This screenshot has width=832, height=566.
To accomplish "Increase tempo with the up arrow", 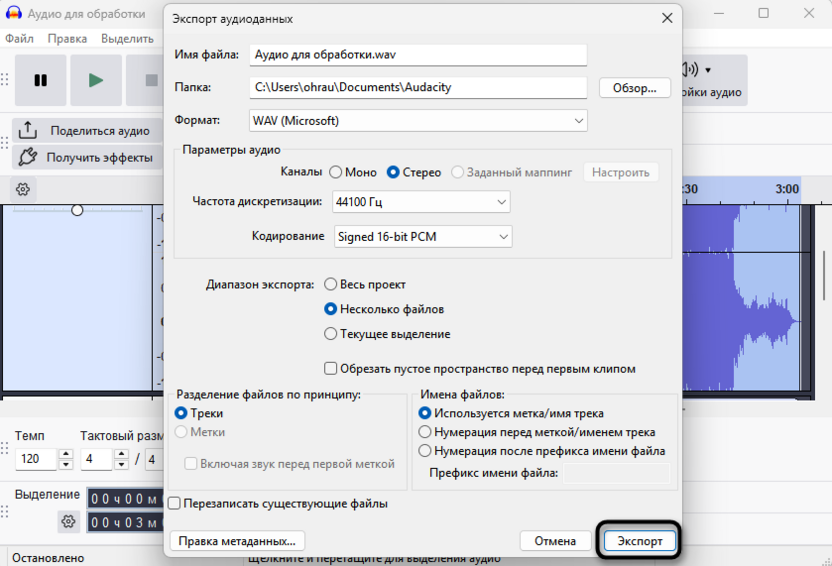I will [66, 454].
